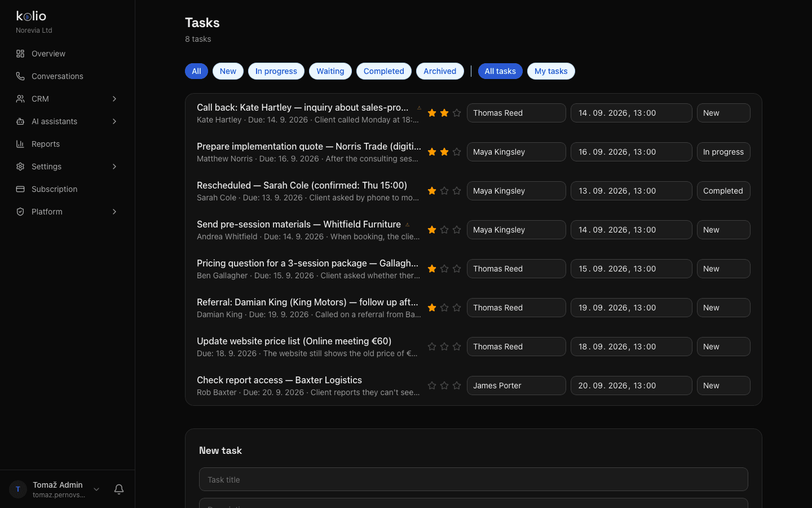Select the All tasks filter
Screen dimensions: 812x508
pyautogui.click(x=500, y=71)
